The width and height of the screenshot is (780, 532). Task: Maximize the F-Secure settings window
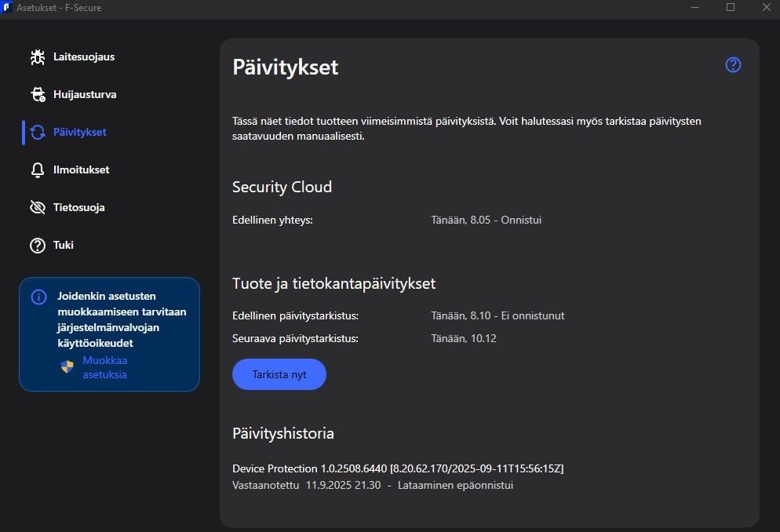pos(731,8)
